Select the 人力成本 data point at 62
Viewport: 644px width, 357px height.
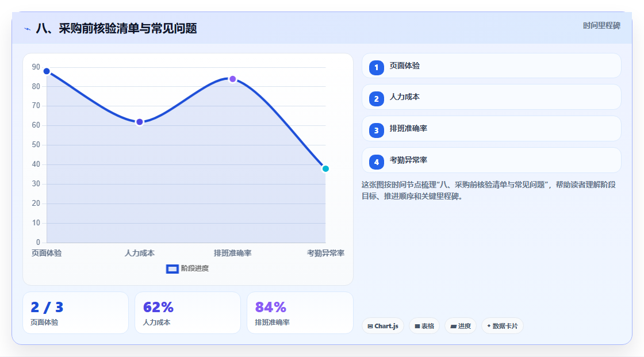pyautogui.click(x=140, y=122)
